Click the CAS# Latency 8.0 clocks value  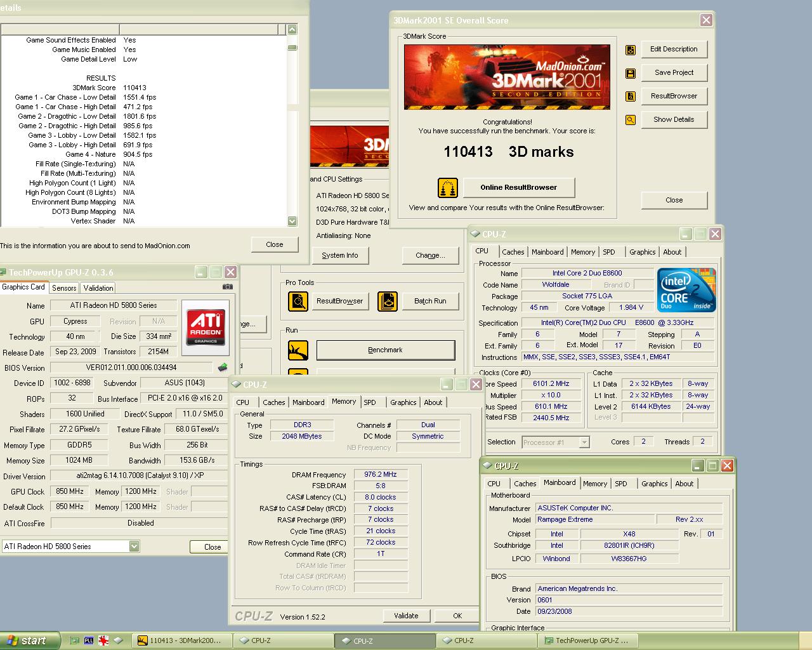click(x=380, y=498)
